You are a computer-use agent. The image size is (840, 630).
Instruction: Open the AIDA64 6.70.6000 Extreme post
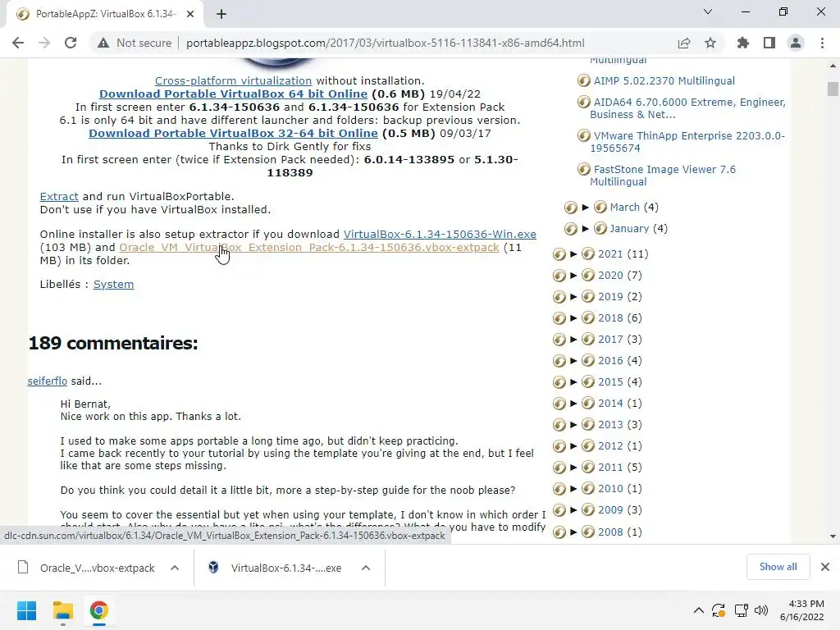point(688,108)
